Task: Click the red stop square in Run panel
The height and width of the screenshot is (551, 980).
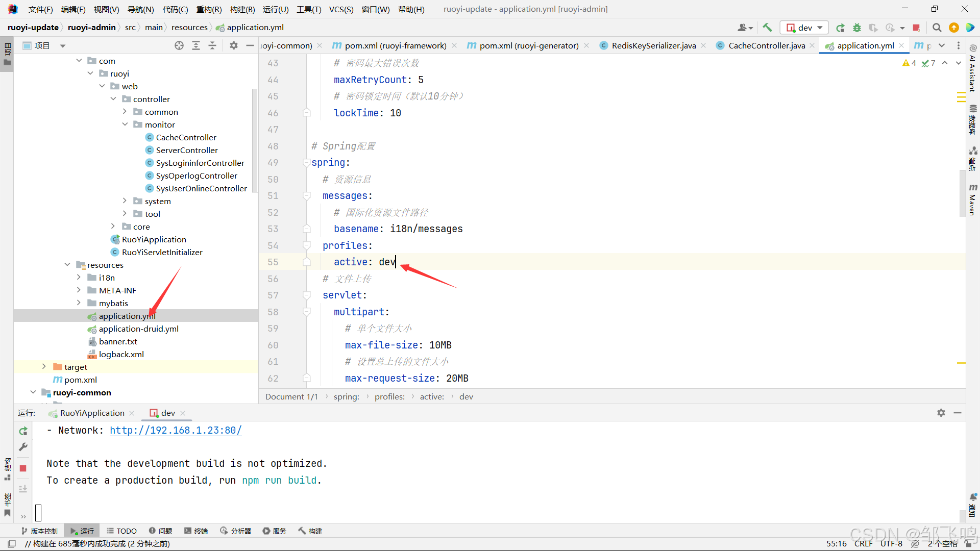Action: 23,468
